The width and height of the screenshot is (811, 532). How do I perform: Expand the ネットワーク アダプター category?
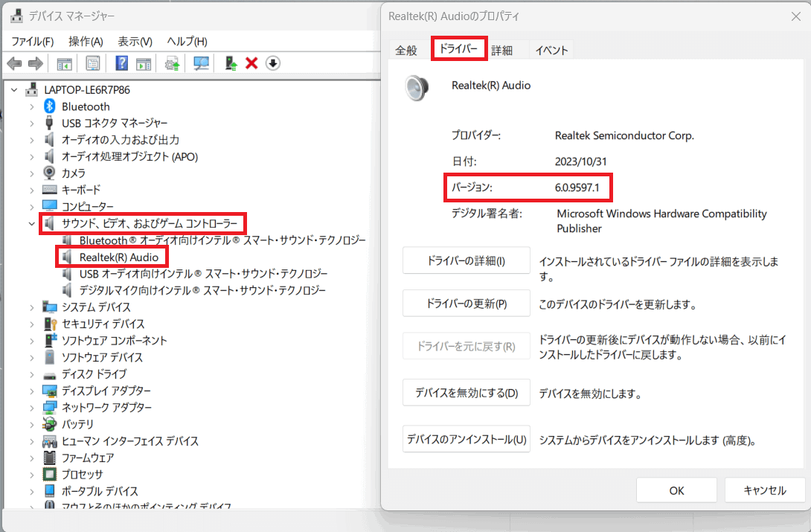[x=31, y=408]
